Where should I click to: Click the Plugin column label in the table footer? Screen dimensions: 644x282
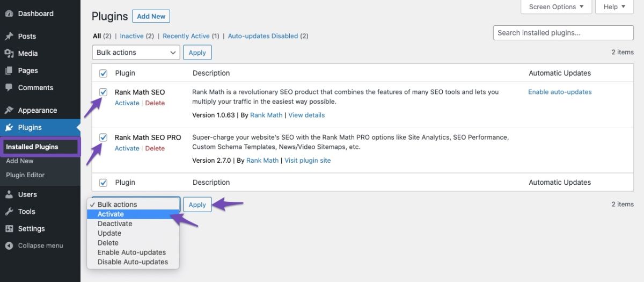pyautogui.click(x=125, y=183)
